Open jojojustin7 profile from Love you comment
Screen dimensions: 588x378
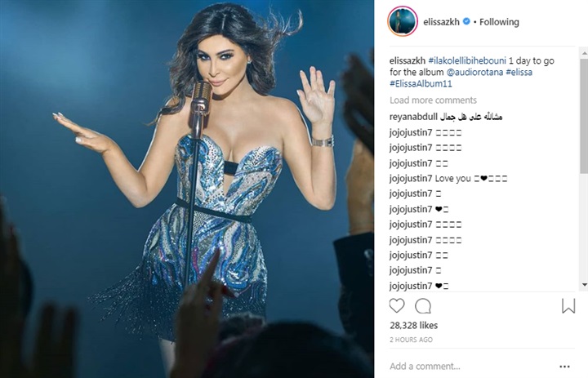coord(411,179)
